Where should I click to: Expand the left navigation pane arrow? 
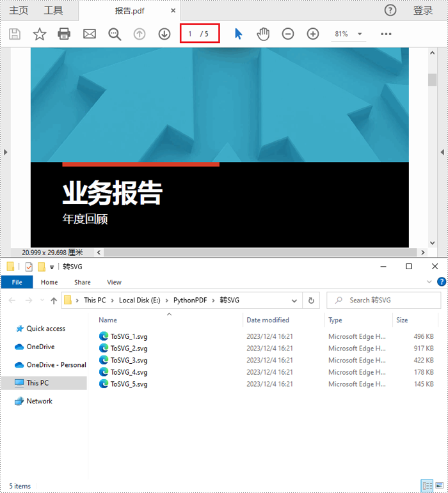click(x=5, y=152)
